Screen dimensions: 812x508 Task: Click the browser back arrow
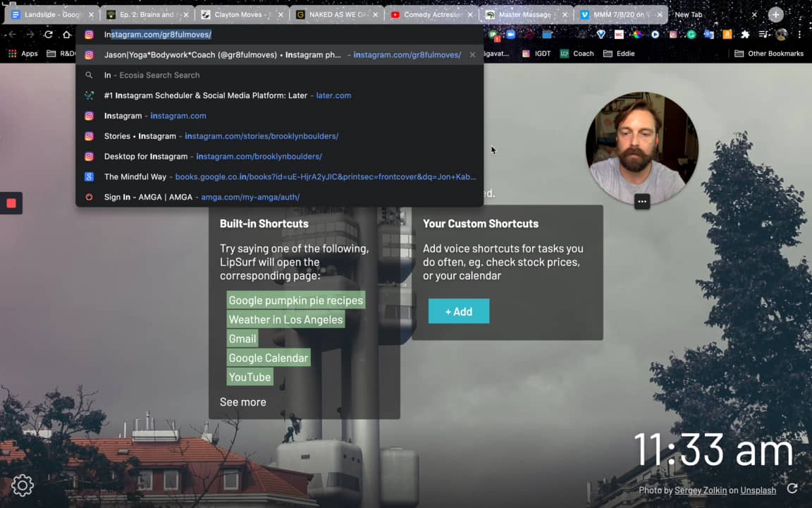pyautogui.click(x=12, y=34)
